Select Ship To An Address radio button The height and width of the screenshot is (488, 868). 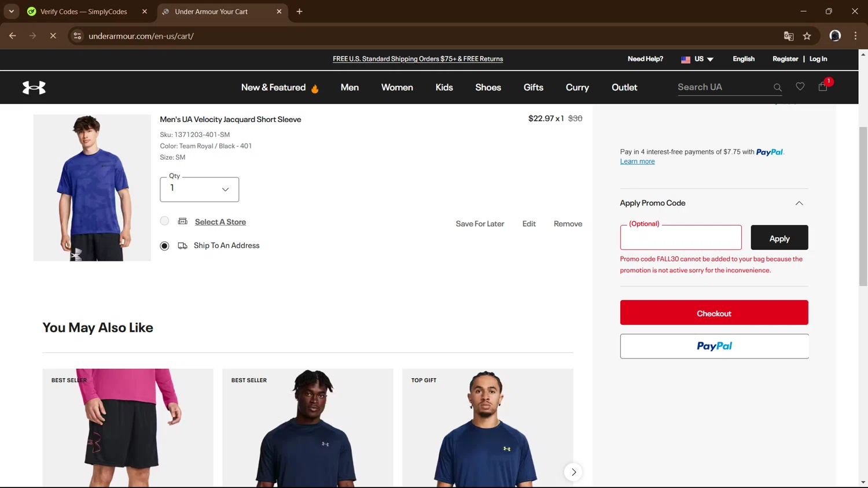coord(165,246)
